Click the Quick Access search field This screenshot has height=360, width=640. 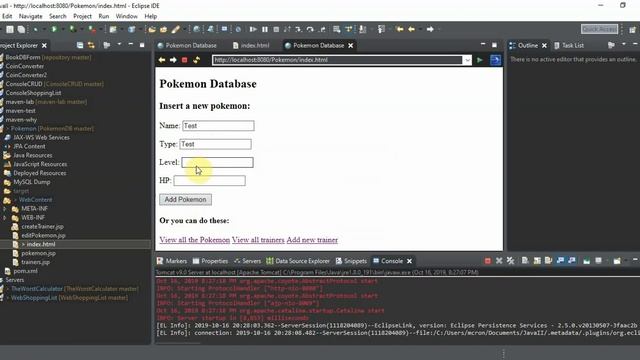[x=599, y=29]
